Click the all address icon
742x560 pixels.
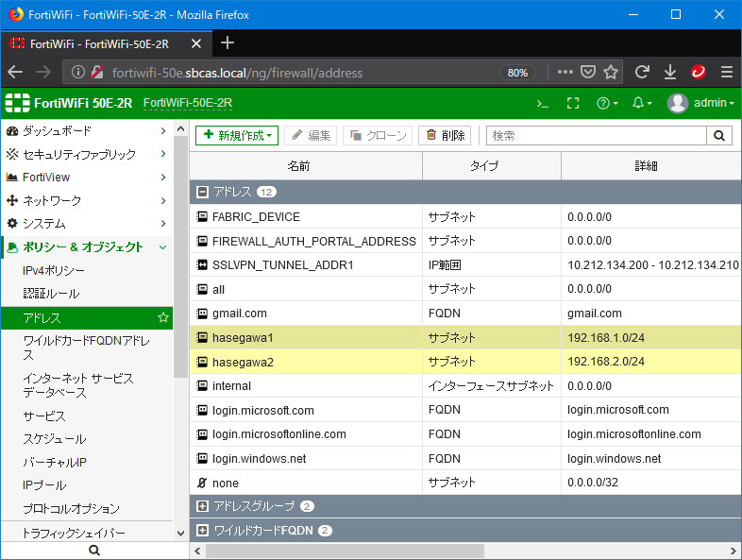pos(202,289)
